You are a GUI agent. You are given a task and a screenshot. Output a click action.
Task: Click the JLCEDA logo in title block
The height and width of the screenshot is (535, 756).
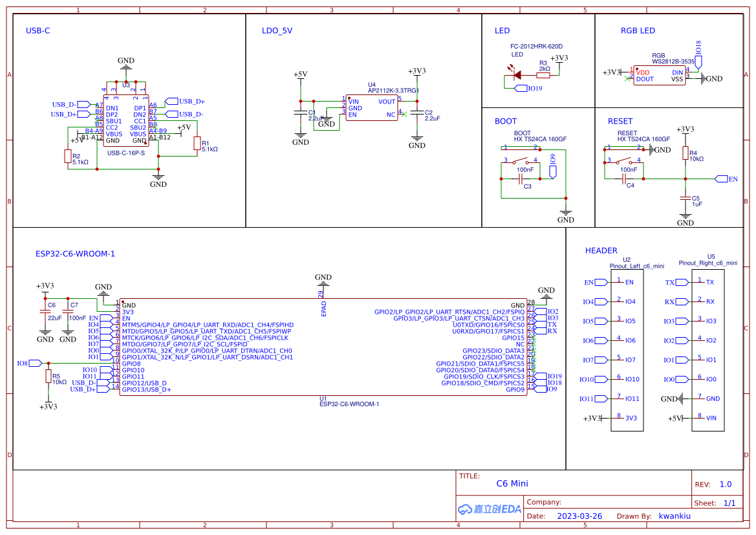tap(489, 509)
